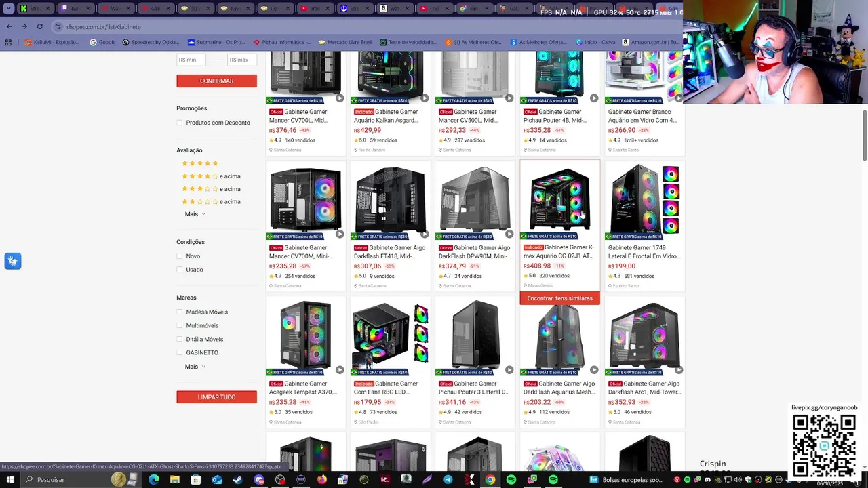Open Gabinete Gamer 1749 product thumbnail
This screenshot has width=868, height=488.
[x=645, y=200]
